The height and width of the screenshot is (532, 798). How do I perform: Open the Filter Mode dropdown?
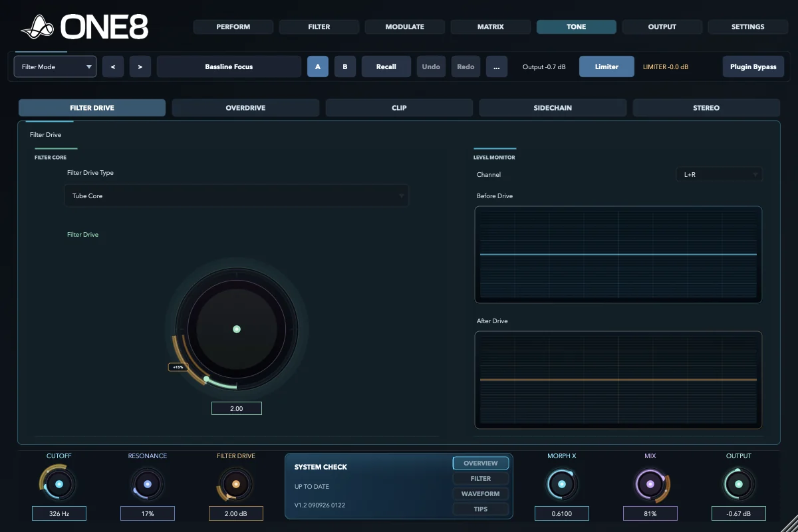[55, 66]
